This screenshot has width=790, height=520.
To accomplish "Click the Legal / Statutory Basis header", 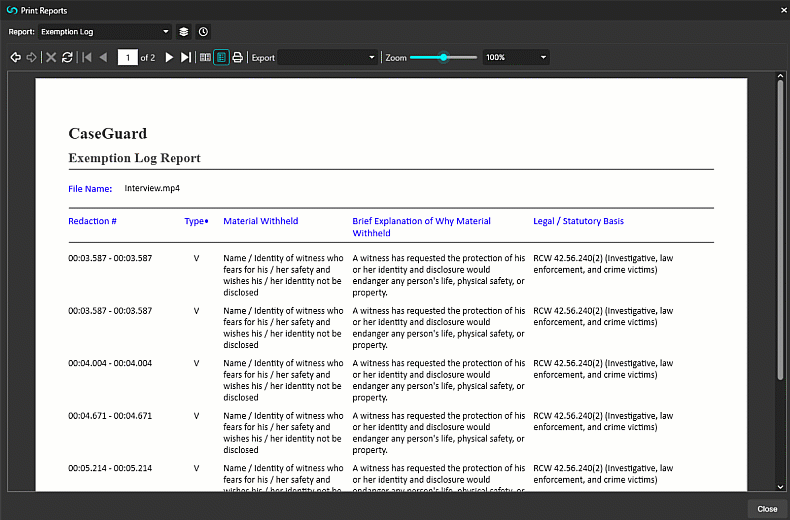I will pos(578,221).
